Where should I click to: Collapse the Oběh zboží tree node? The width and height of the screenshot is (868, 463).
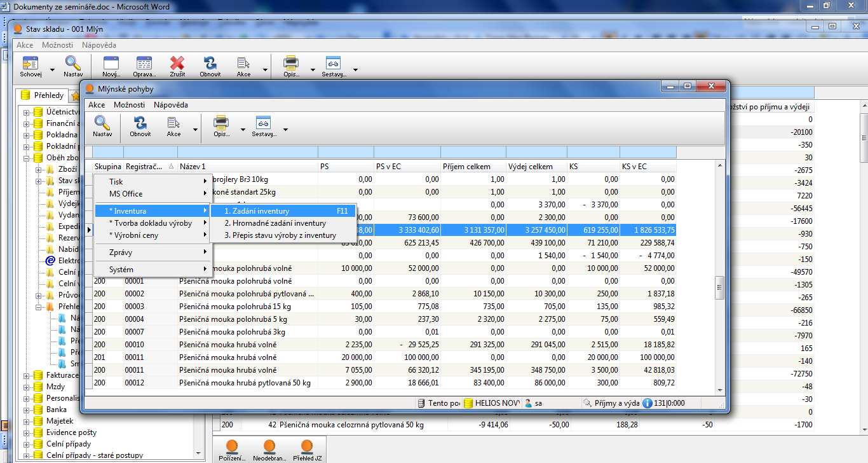[27, 158]
